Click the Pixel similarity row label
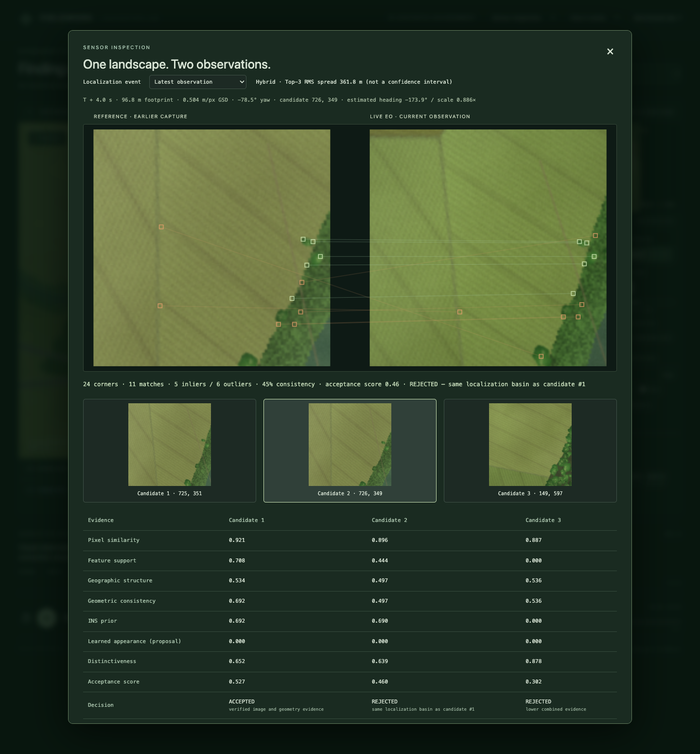 114,540
